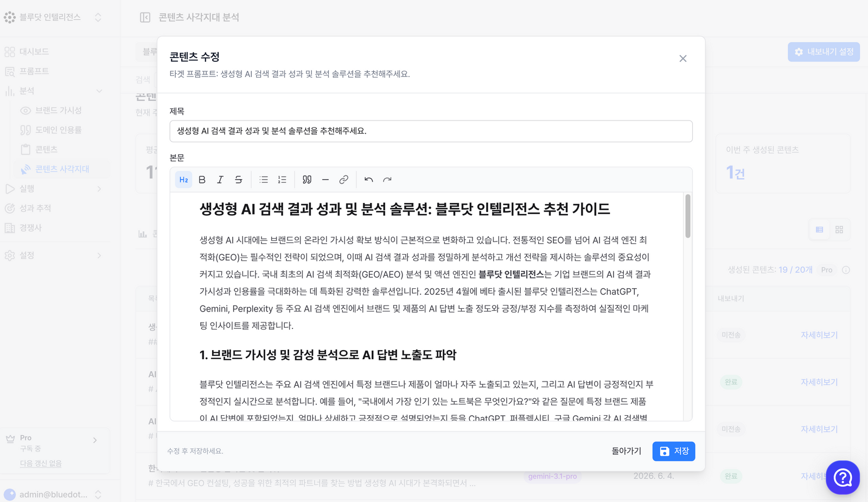Click the 도메인 인용률 quote icon
The width and height of the screenshot is (868, 502).
tap(25, 130)
